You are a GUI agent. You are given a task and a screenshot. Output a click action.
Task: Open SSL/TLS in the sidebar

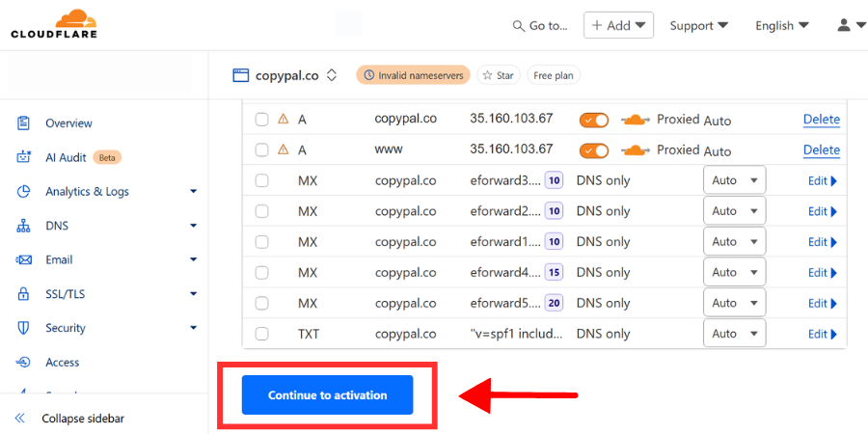[66, 294]
